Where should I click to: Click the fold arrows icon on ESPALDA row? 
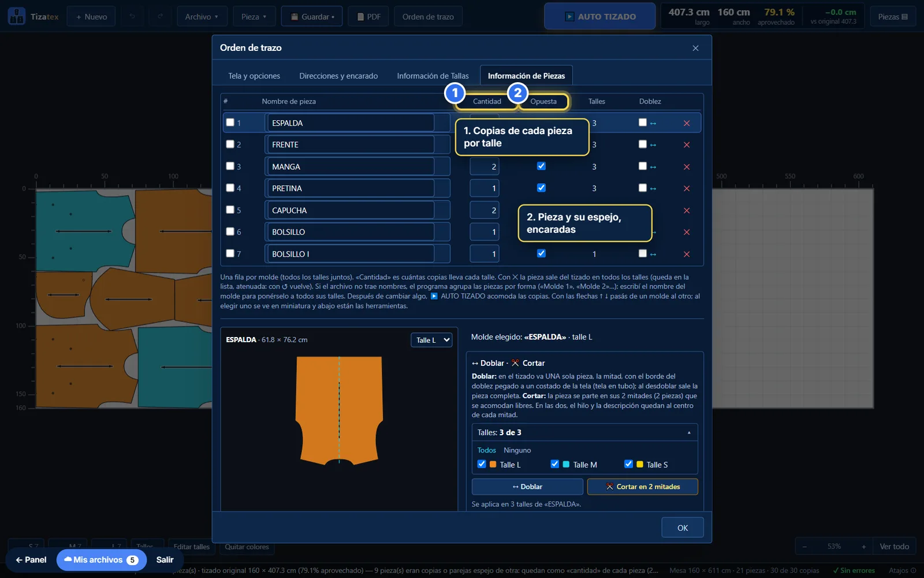click(653, 123)
